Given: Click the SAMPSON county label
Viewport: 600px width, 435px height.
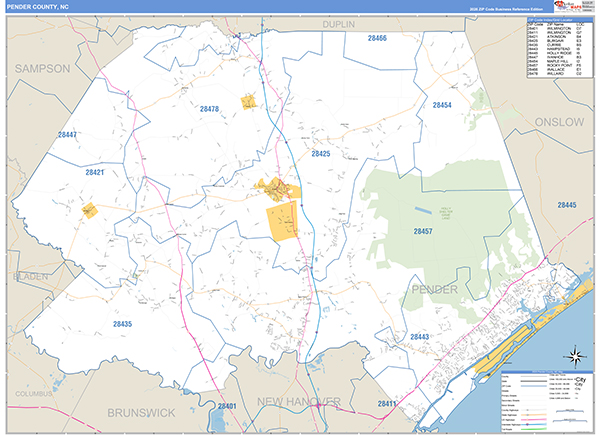Looking at the screenshot, I should click(x=42, y=68).
